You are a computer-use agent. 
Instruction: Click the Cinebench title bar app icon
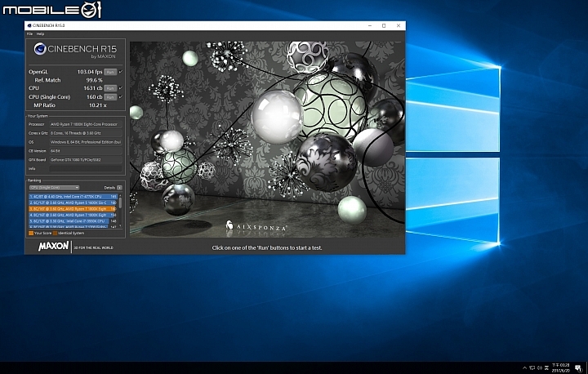pyautogui.click(x=29, y=25)
